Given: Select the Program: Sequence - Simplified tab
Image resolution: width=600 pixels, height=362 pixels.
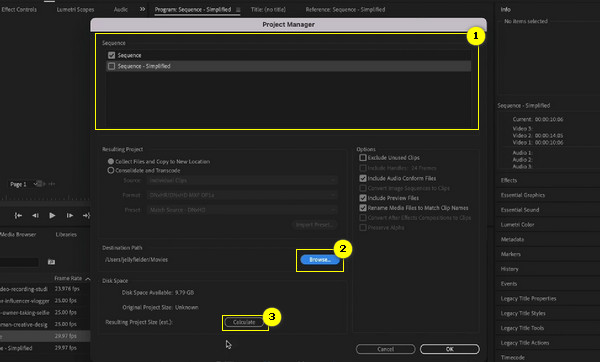Looking at the screenshot, I should coord(193,10).
